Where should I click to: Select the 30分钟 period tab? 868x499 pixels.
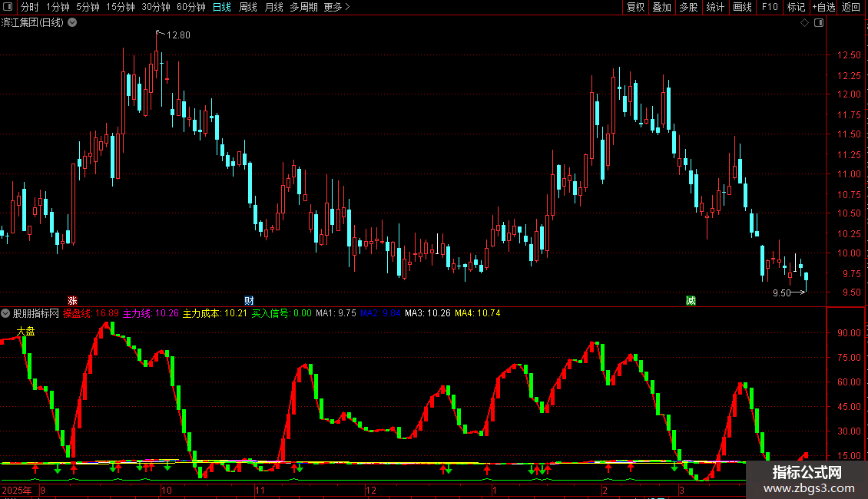[156, 7]
